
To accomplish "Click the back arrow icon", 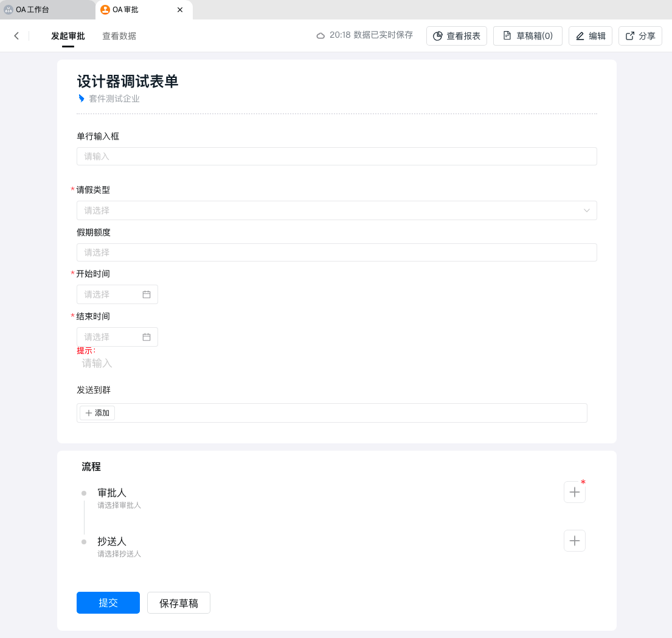I will (x=16, y=35).
